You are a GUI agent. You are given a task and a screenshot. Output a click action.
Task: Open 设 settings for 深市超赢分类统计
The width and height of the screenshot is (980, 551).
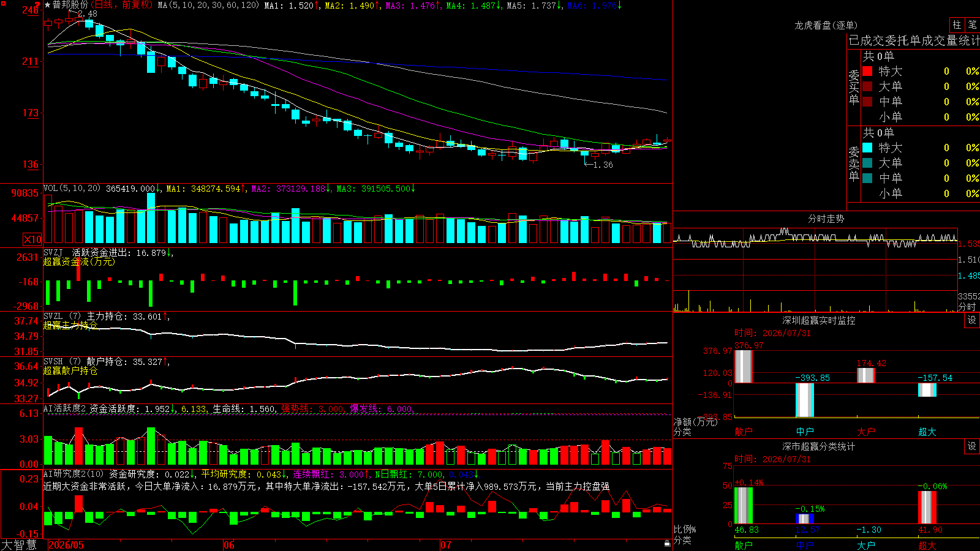[972, 446]
